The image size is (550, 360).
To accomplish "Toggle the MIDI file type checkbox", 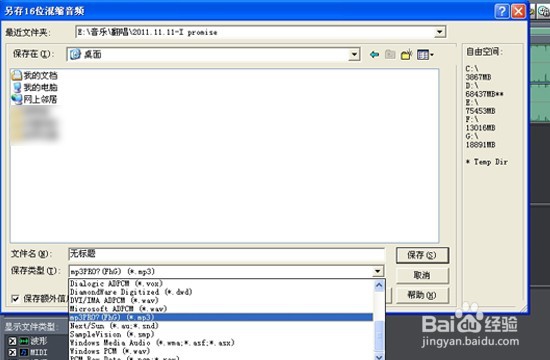I will click(12, 352).
